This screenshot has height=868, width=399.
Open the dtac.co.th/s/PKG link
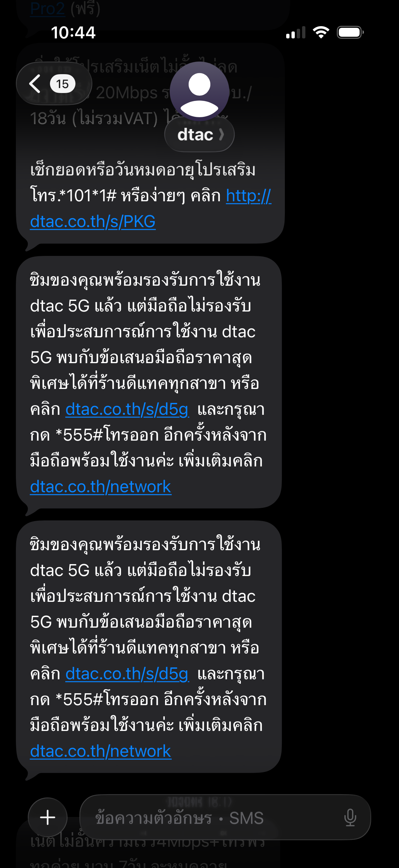tap(93, 221)
